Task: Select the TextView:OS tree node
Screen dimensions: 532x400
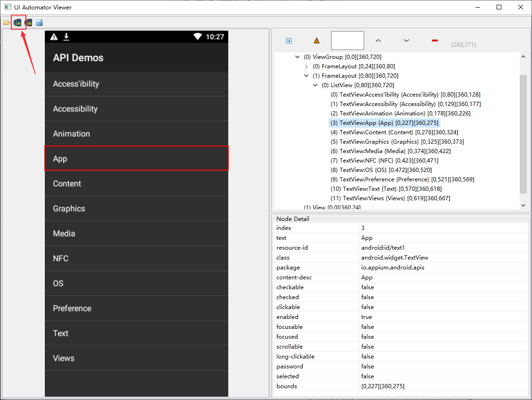Action: [381, 170]
